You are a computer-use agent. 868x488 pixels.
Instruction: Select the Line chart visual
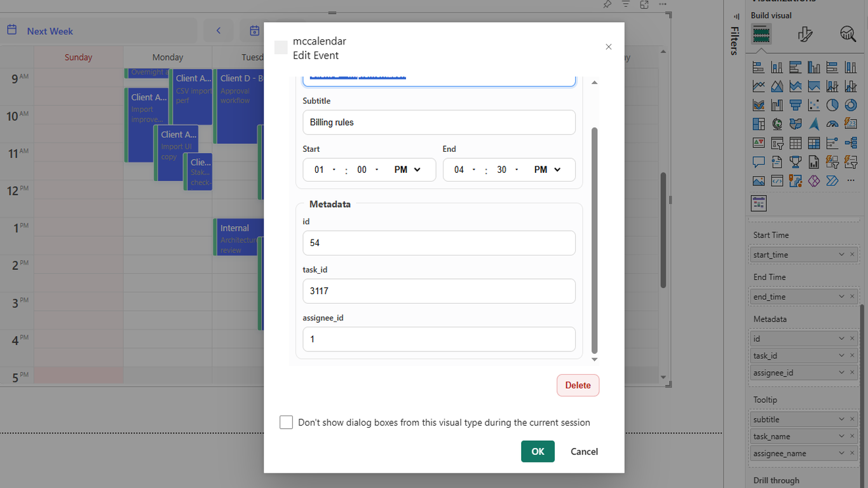point(759,86)
